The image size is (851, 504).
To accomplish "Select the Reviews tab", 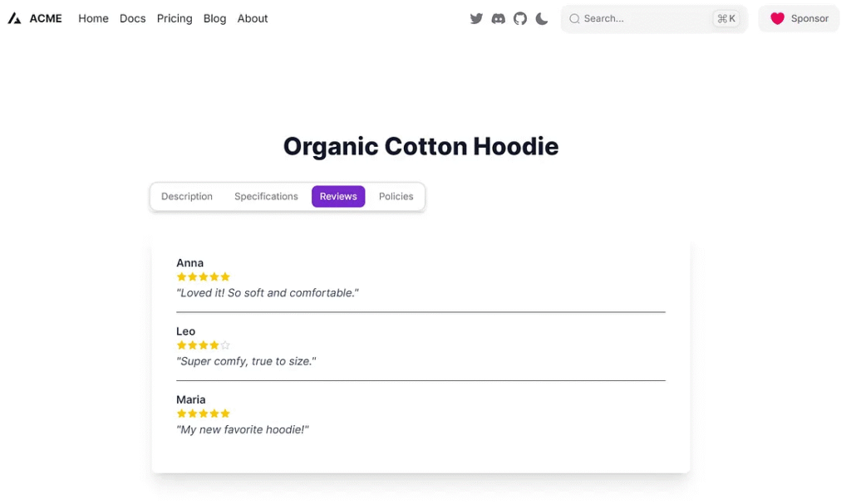I will (x=338, y=197).
